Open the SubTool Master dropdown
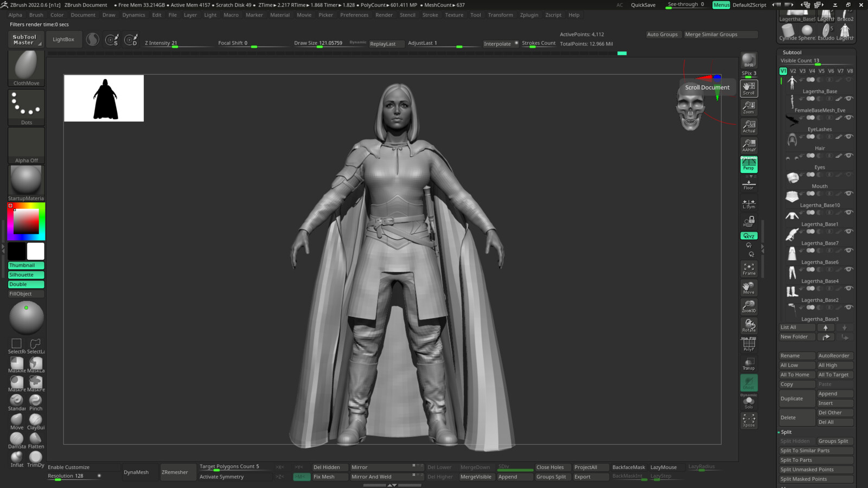Screen dimensions: 868x488 coord(25,40)
